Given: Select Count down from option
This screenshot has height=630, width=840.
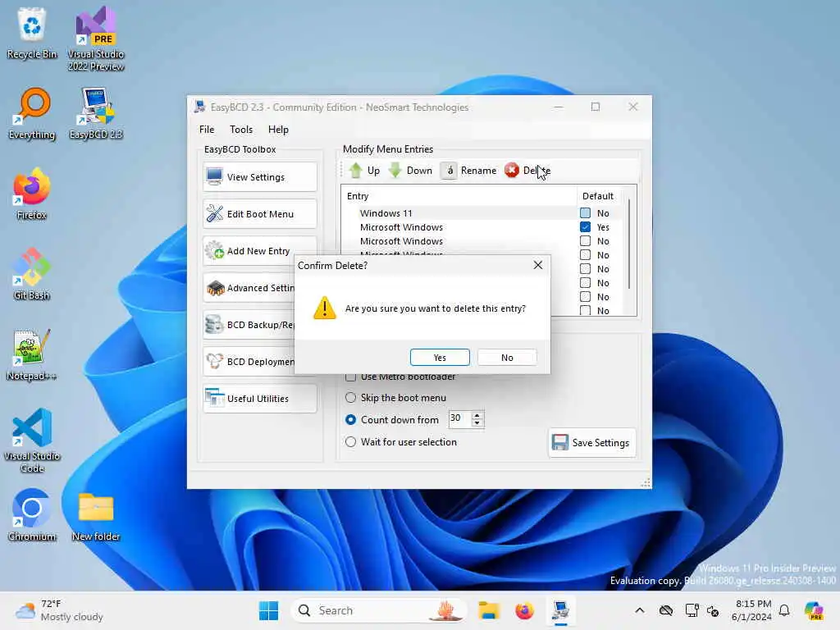Looking at the screenshot, I should 350,419.
